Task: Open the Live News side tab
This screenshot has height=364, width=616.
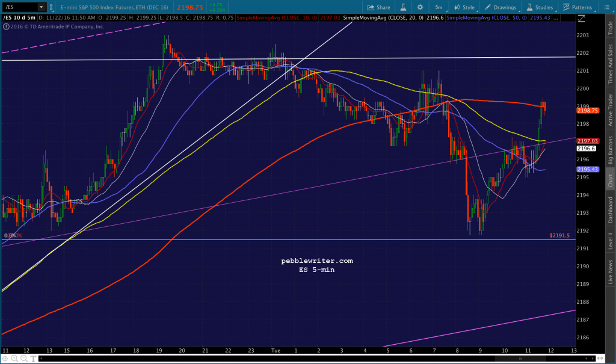Action: 610,271
